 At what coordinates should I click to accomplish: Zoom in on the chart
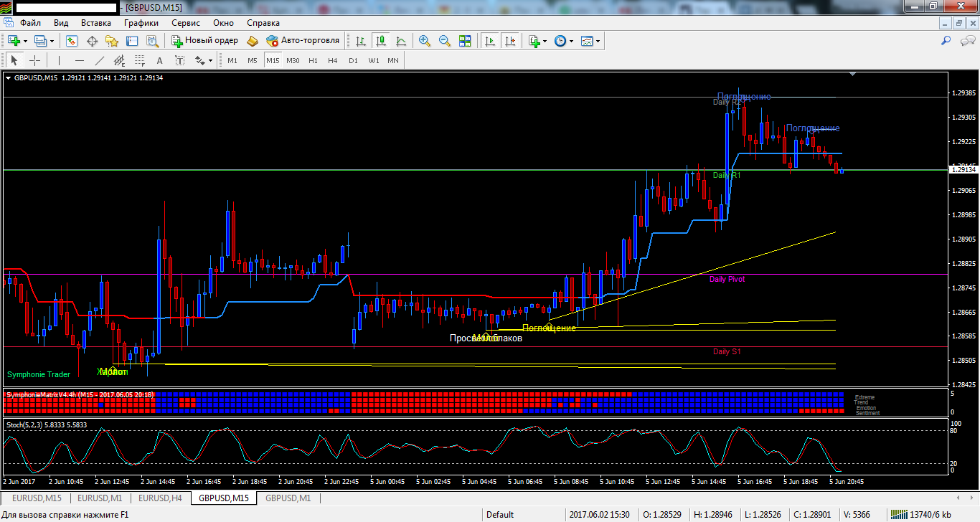point(425,41)
